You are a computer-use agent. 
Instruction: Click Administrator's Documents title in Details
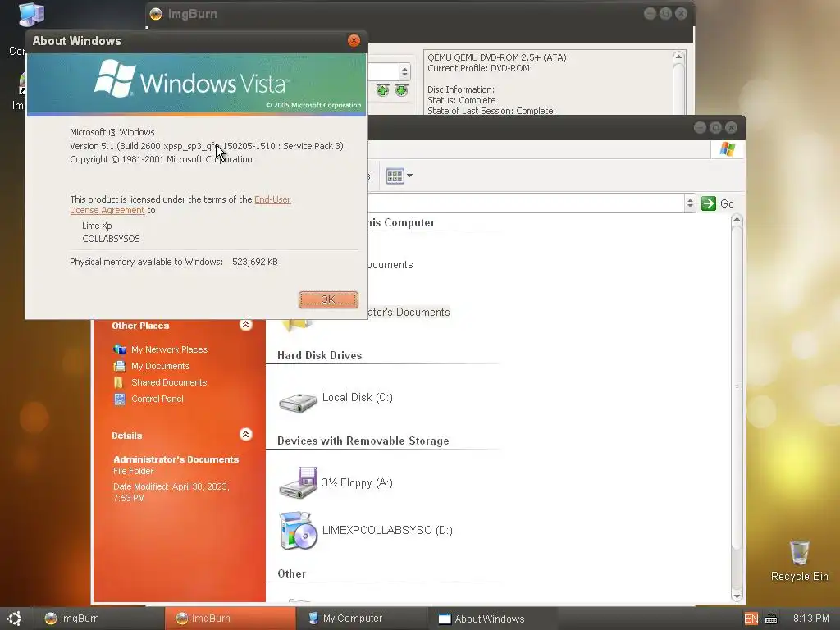click(x=176, y=459)
